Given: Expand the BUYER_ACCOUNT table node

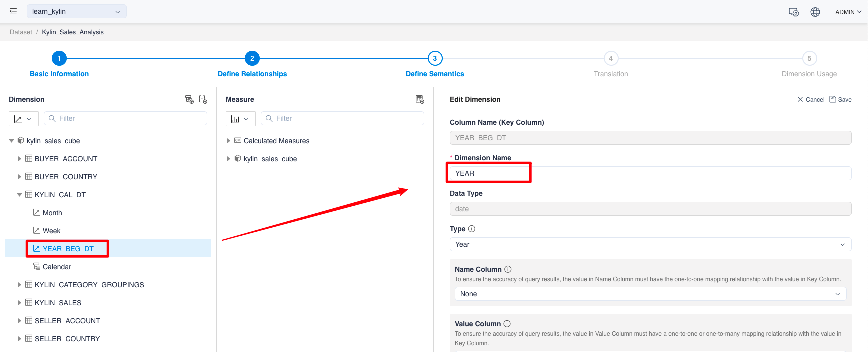Looking at the screenshot, I should click(19, 159).
